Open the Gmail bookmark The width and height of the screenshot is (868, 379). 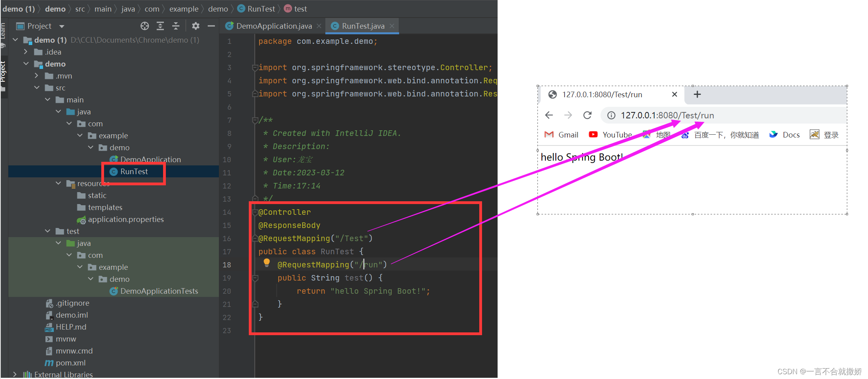pos(561,135)
